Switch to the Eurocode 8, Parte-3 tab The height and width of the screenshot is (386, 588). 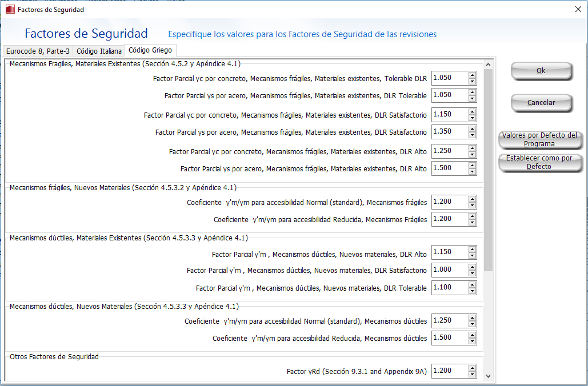pos(38,51)
